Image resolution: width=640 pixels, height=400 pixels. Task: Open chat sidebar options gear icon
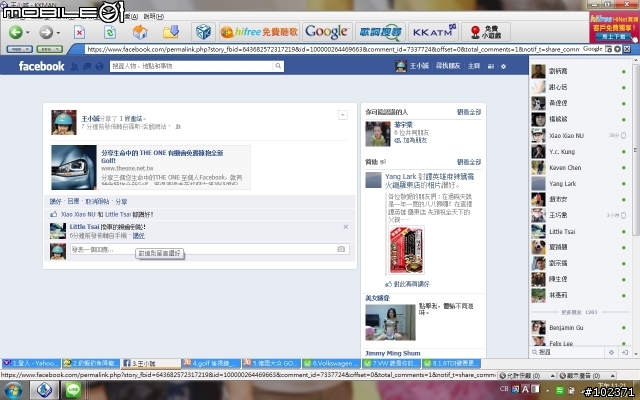pos(611,352)
